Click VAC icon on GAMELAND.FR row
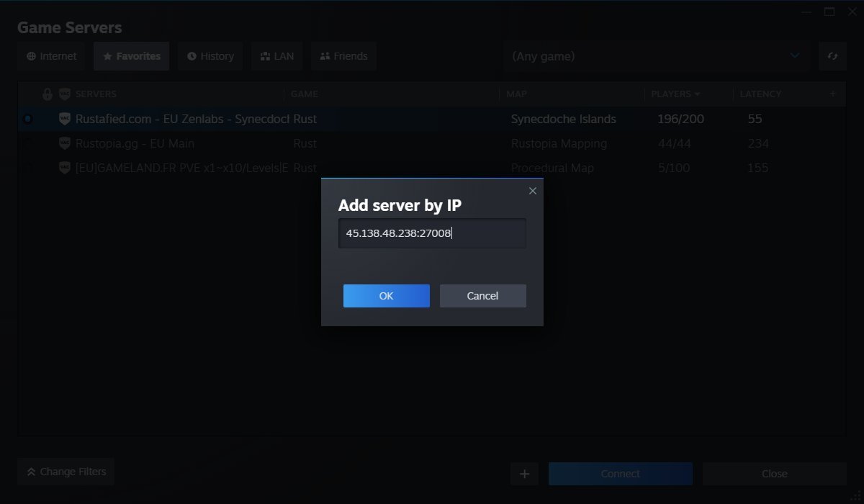Screen dimensions: 864x504 coord(64,168)
